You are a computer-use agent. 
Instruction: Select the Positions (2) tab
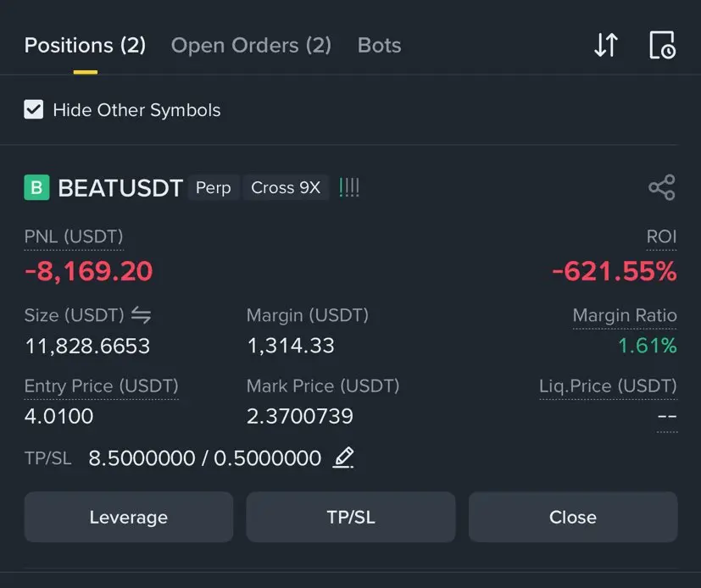click(85, 45)
